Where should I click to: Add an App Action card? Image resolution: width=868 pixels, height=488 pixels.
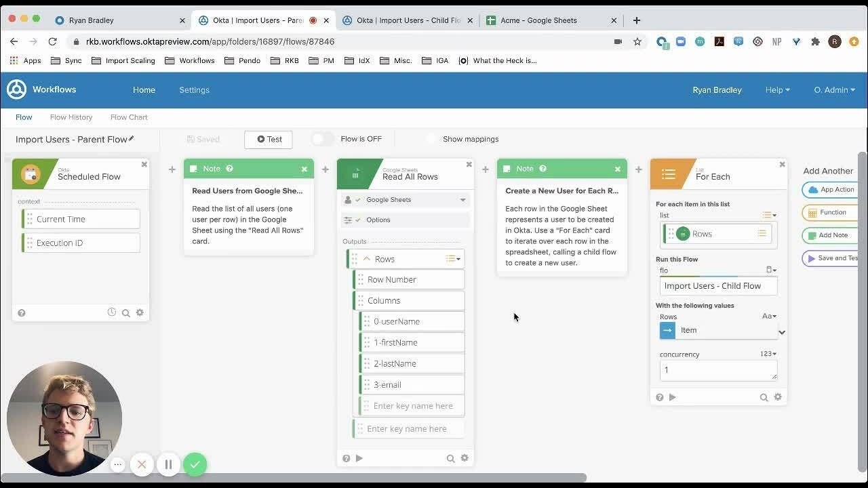[831, 190]
